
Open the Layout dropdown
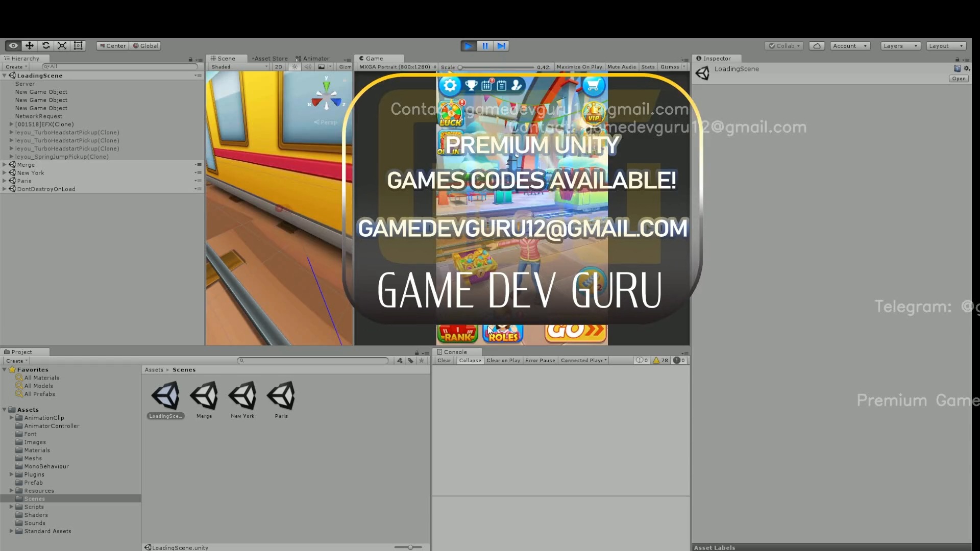[946, 45]
